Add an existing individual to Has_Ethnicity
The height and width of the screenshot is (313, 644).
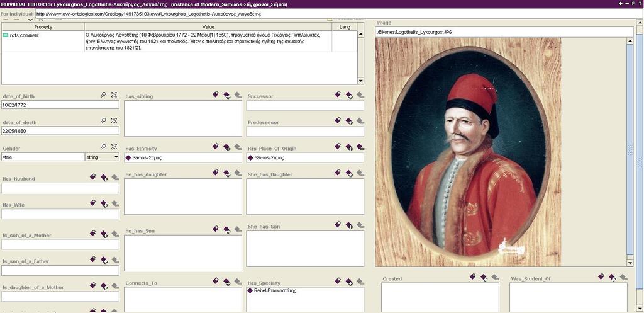point(226,147)
